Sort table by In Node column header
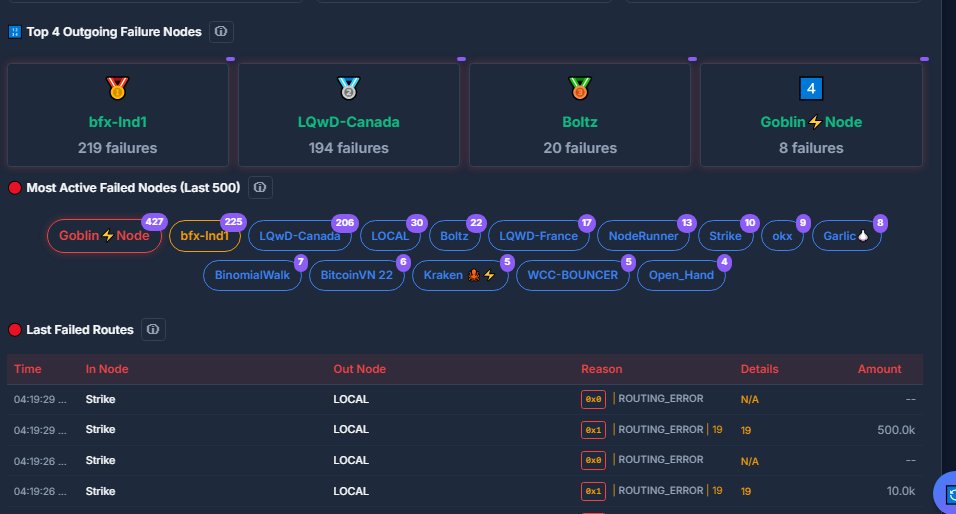This screenshot has width=956, height=514. 107,369
